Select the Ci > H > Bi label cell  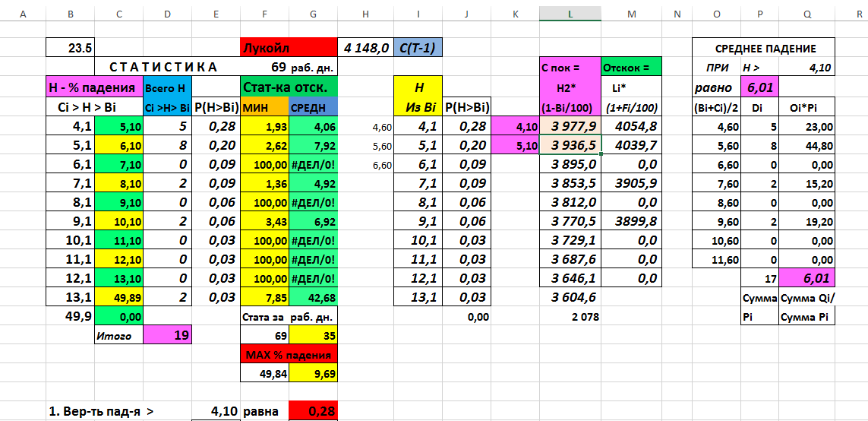point(95,106)
